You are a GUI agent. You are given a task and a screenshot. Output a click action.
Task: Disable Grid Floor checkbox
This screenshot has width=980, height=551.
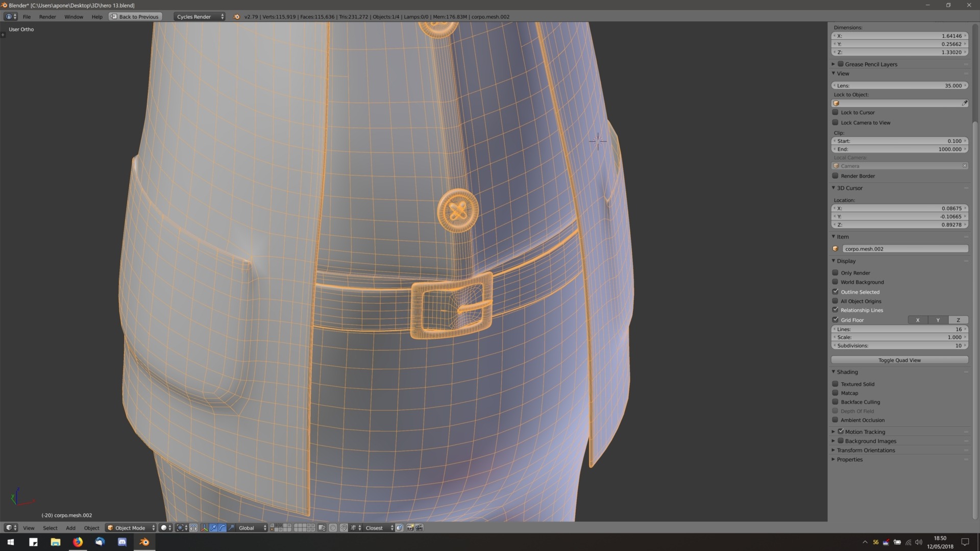point(836,320)
